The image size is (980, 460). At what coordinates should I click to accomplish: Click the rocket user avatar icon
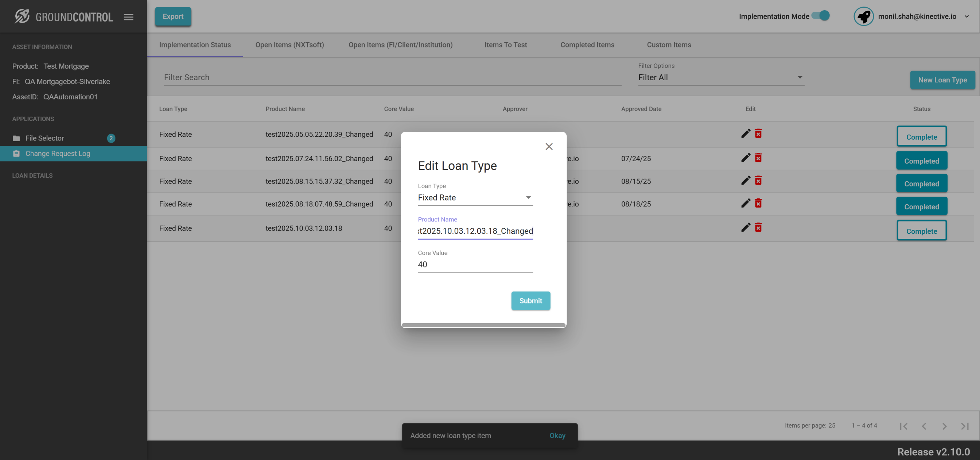pyautogui.click(x=863, y=16)
